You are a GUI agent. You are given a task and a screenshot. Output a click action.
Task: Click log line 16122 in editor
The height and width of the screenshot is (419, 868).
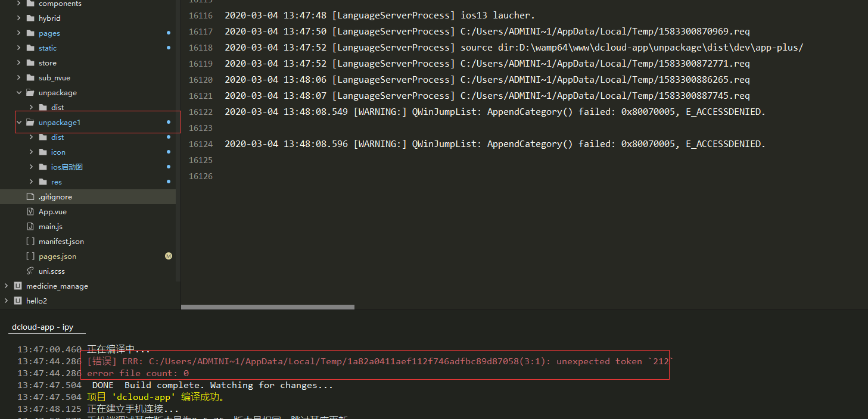pyautogui.click(x=494, y=112)
